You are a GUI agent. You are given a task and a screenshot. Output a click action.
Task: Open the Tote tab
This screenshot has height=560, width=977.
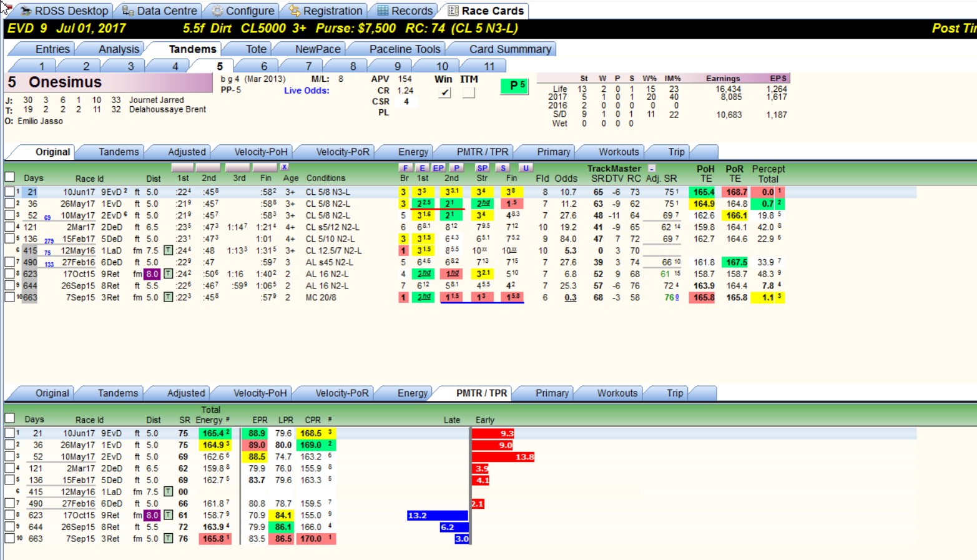coord(256,49)
